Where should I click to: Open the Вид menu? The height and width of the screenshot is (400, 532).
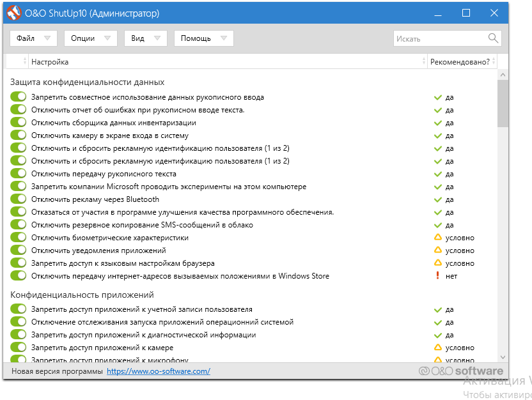coord(146,38)
